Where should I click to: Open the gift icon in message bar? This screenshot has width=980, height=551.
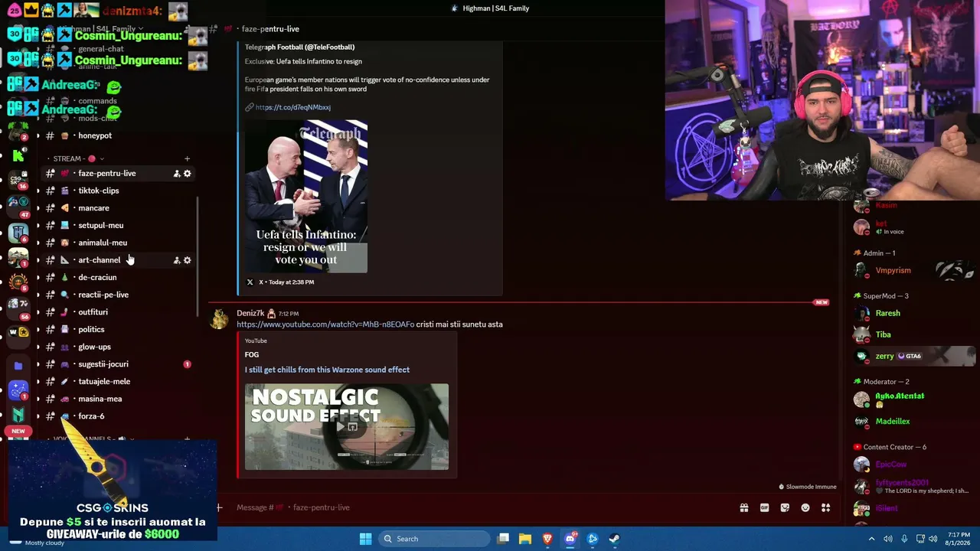pyautogui.click(x=743, y=507)
